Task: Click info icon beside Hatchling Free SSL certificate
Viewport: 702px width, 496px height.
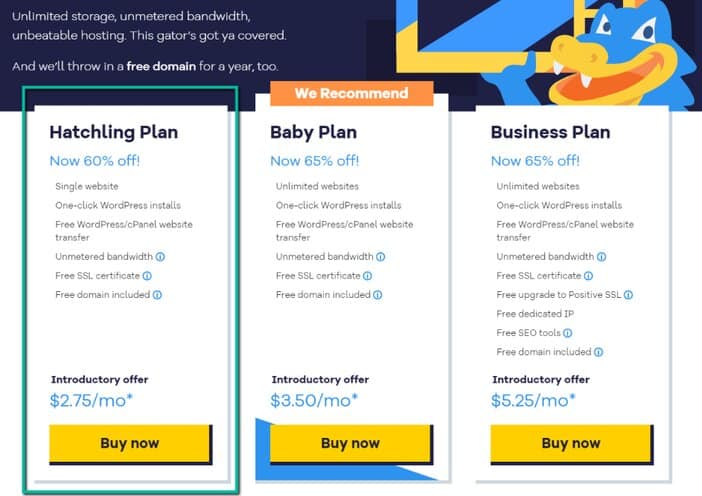Action: [x=147, y=276]
